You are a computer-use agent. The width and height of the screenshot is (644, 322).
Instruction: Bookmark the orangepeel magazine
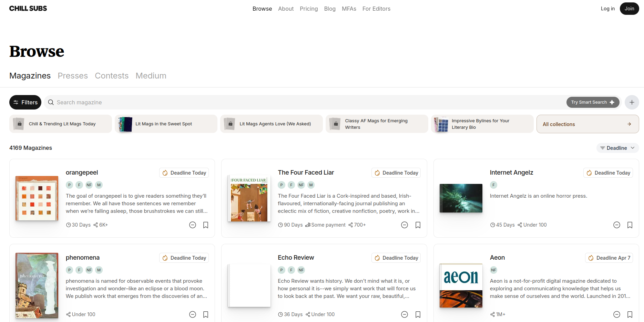pos(206,225)
